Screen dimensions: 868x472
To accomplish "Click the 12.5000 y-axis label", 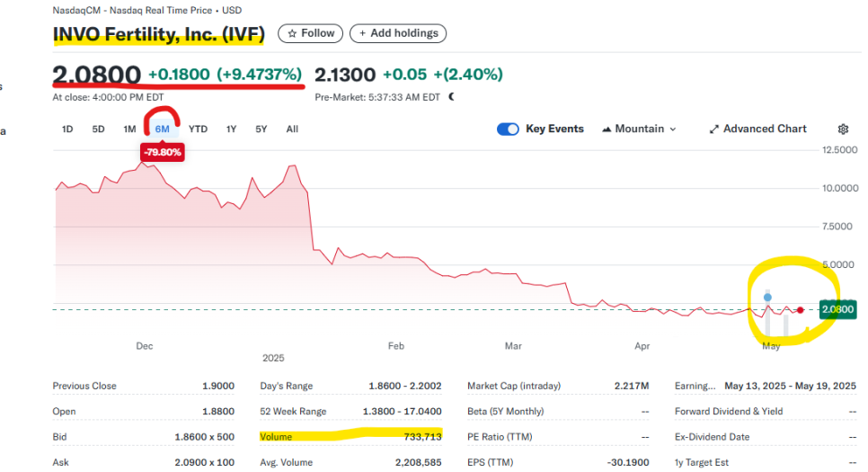I will 840,150.
